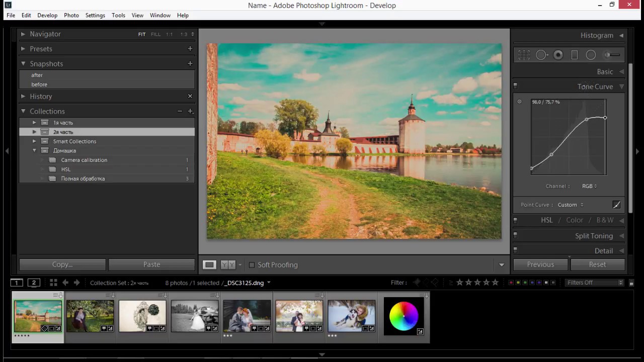Filter by green color label
Viewport: 644px width, 362px height.
point(525,283)
